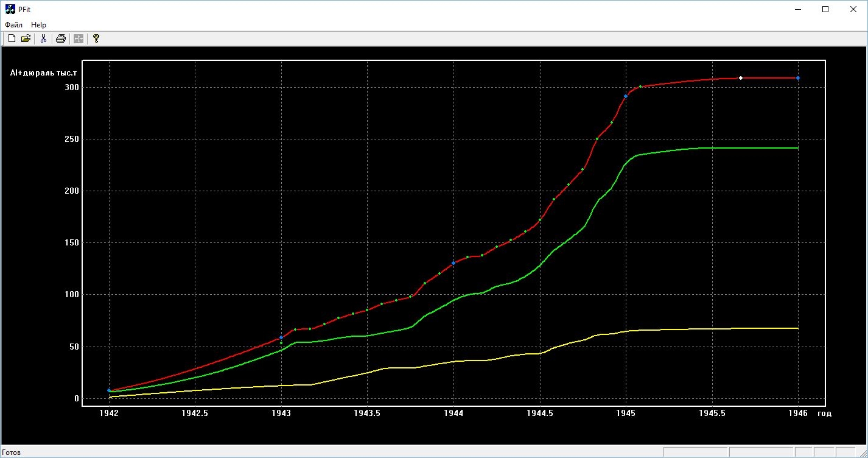
Task: Click the 250 value on the y-axis
Action: (x=72, y=139)
